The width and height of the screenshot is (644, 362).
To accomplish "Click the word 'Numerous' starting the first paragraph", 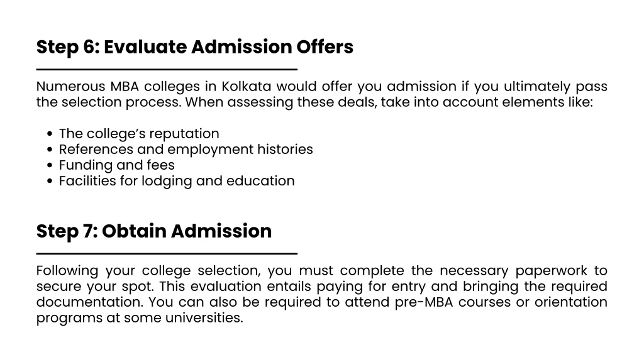I will point(70,87).
